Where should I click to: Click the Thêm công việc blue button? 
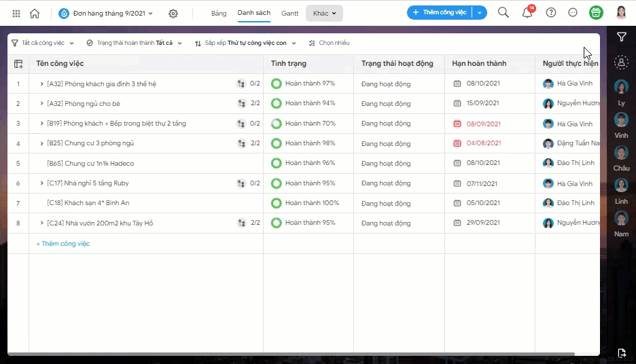point(440,13)
